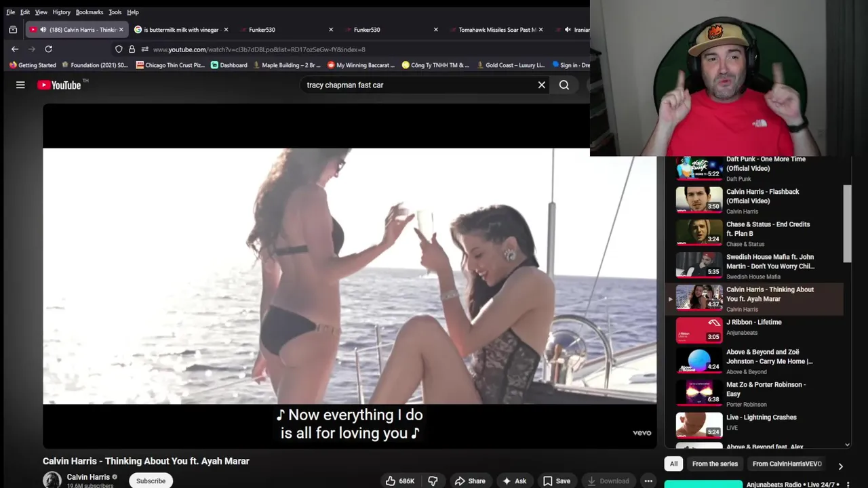Image resolution: width=868 pixels, height=488 pixels.
Task: Show more chips with right chevron
Action: click(x=840, y=466)
